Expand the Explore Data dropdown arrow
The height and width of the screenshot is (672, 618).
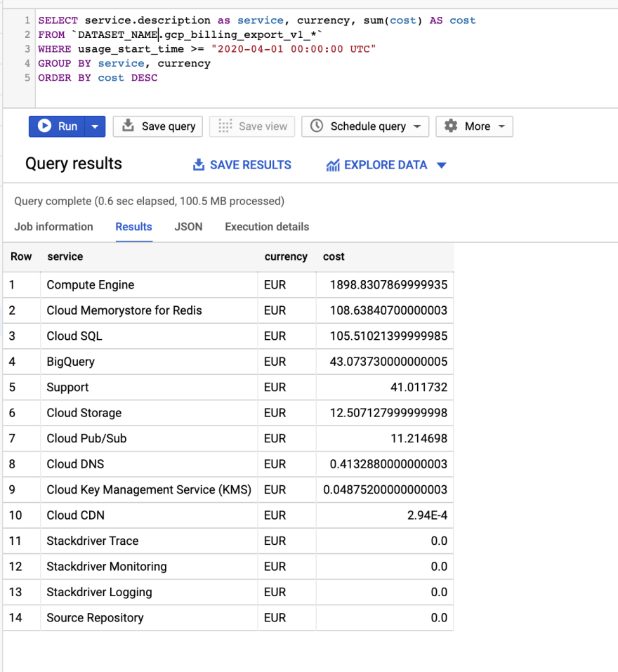tap(442, 166)
